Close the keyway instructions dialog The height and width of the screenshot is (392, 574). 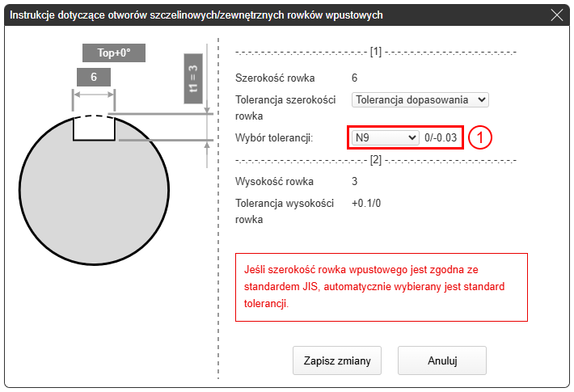click(x=556, y=15)
